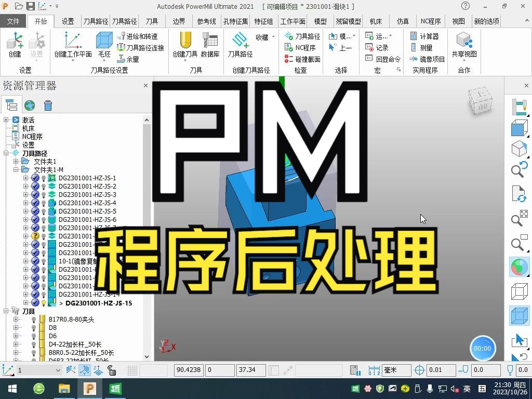532x399 pixels.
Task: Toggle light bulb for B17R0.8-80夹头
Action: point(34,320)
